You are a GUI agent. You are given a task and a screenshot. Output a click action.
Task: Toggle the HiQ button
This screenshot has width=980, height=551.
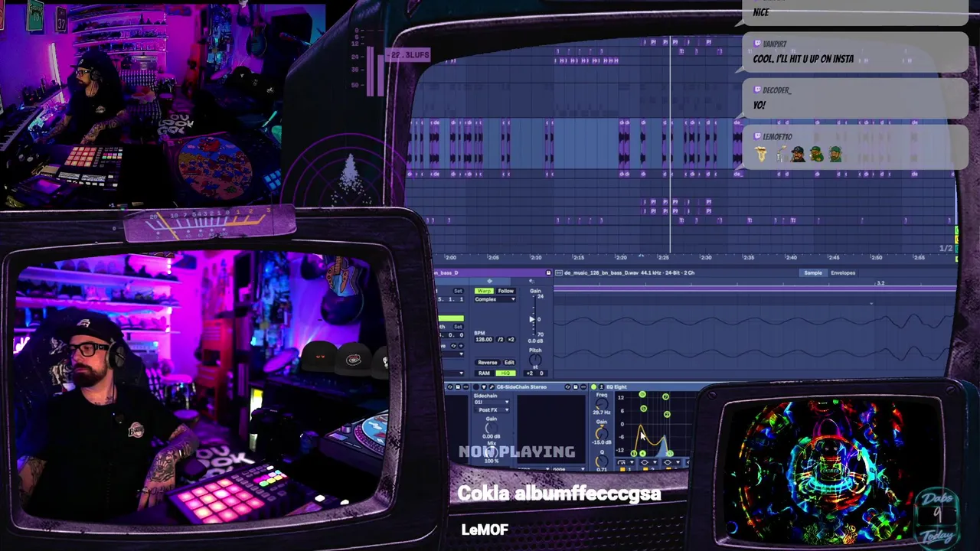click(x=505, y=373)
